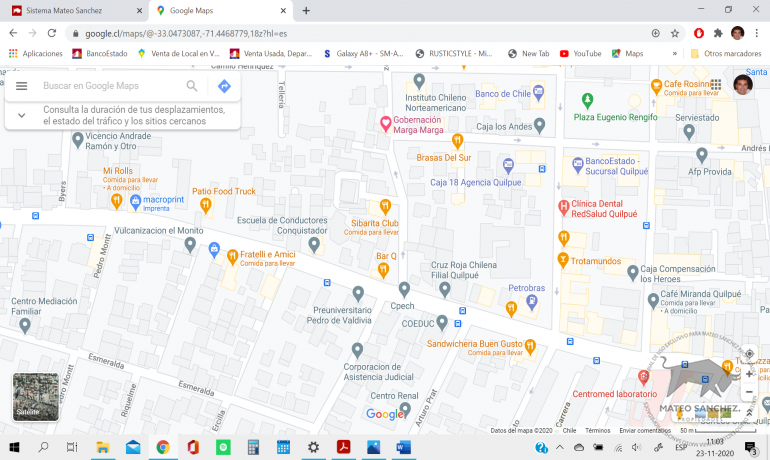Open the Chrome extensions puzzle icon
Image resolution: width=770 pixels, height=460 pixels.
coord(718,33)
